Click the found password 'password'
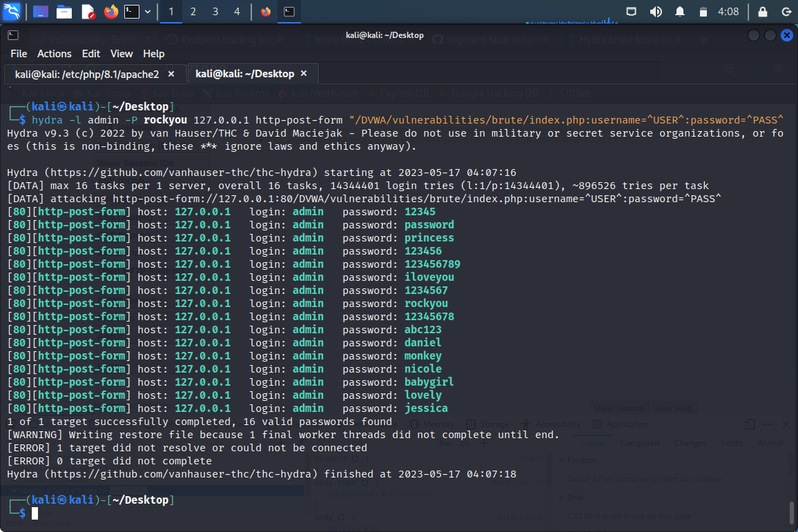 (429, 225)
